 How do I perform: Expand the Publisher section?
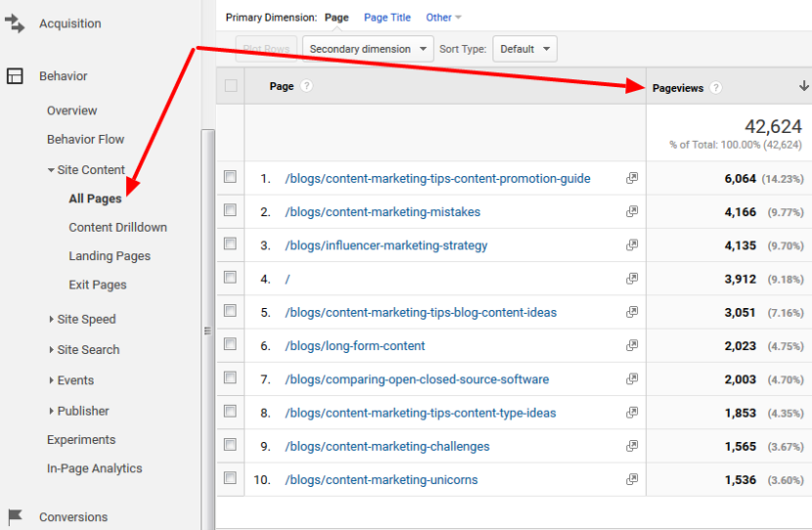tap(51, 411)
